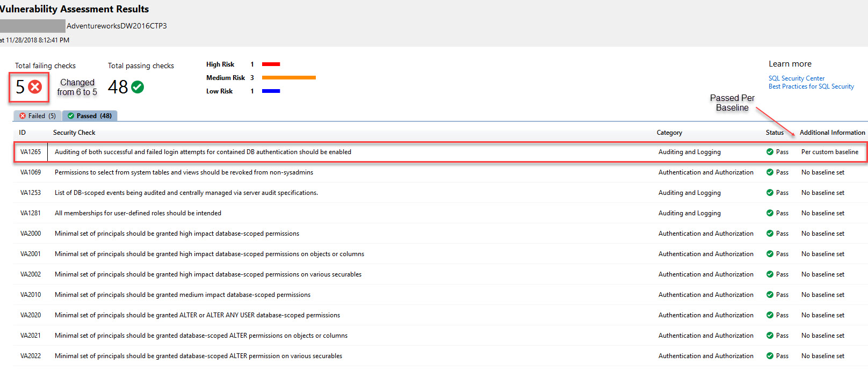Image resolution: width=868 pixels, height=371 pixels.
Task: Click the Pass icon for VA1069
Action: click(770, 172)
